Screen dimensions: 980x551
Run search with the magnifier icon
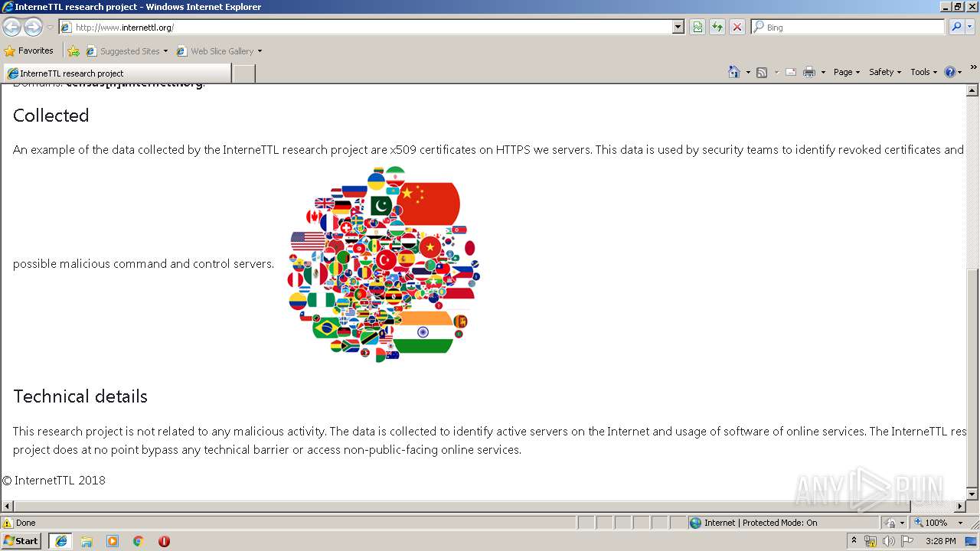pyautogui.click(x=956, y=28)
